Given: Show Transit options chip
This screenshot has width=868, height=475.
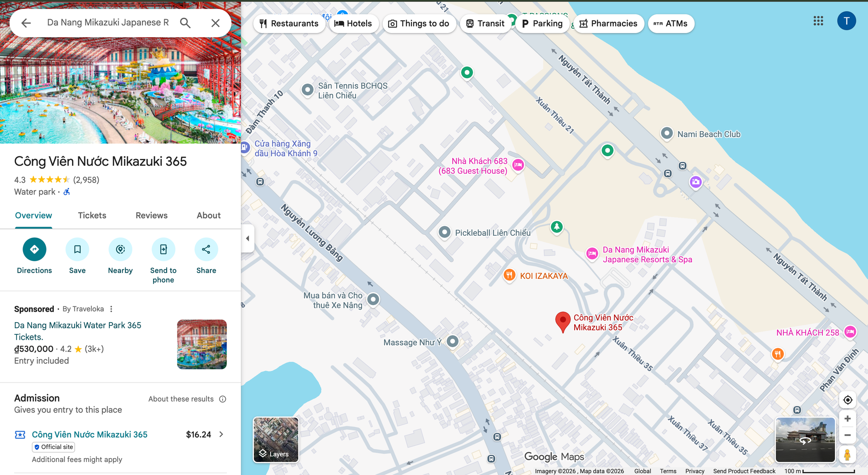Looking at the screenshot, I should 485,23.
